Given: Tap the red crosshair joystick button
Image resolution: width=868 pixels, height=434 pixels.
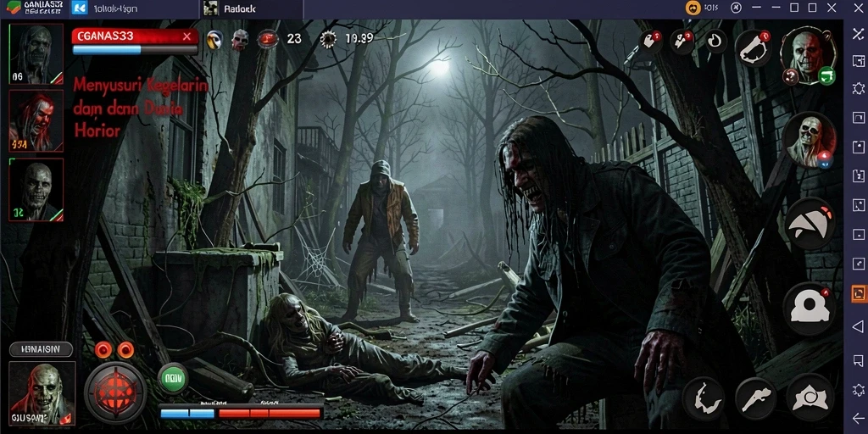Looking at the screenshot, I should pos(115,392).
